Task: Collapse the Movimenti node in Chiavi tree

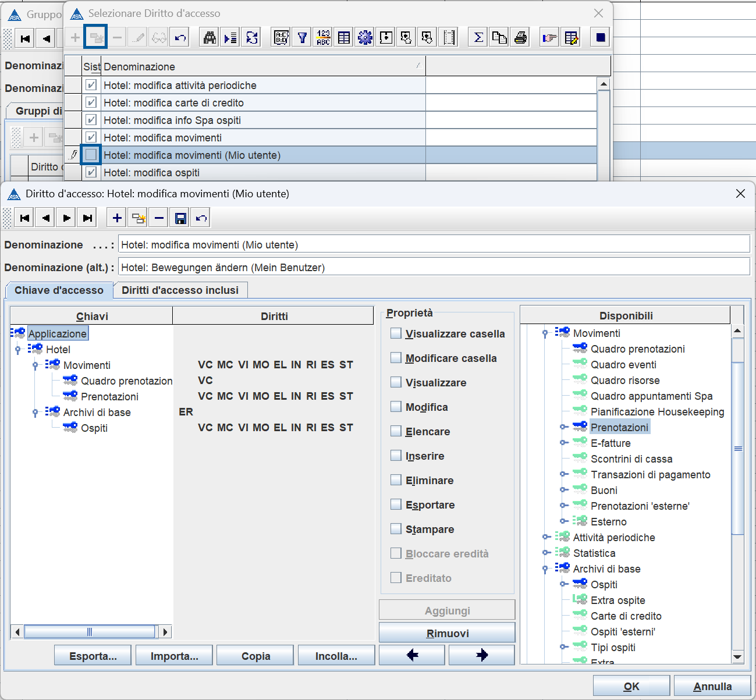Action: click(36, 365)
